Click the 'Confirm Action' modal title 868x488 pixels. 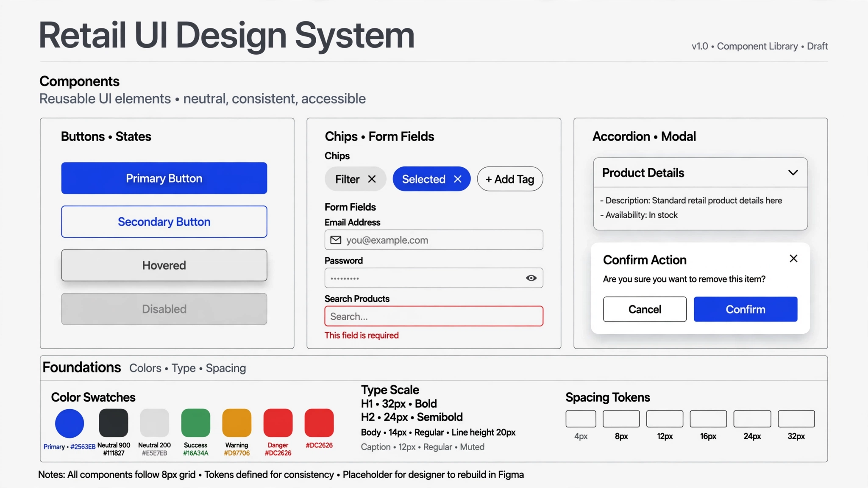click(x=645, y=260)
